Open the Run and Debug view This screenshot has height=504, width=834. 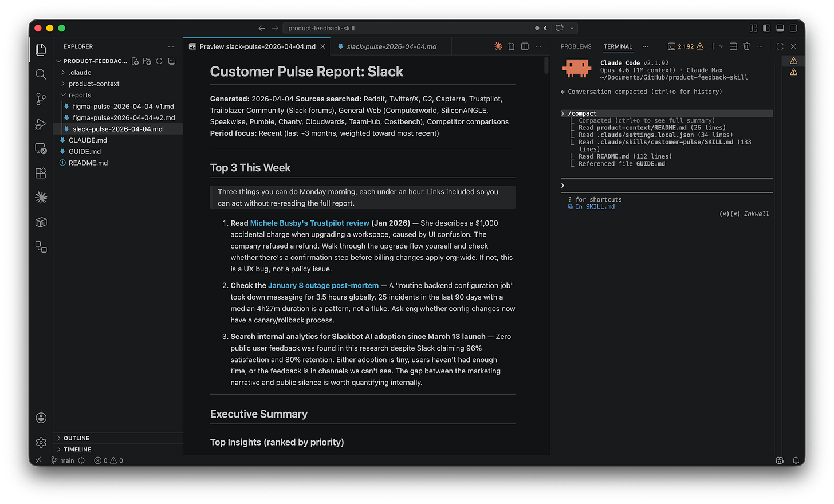[x=41, y=124]
